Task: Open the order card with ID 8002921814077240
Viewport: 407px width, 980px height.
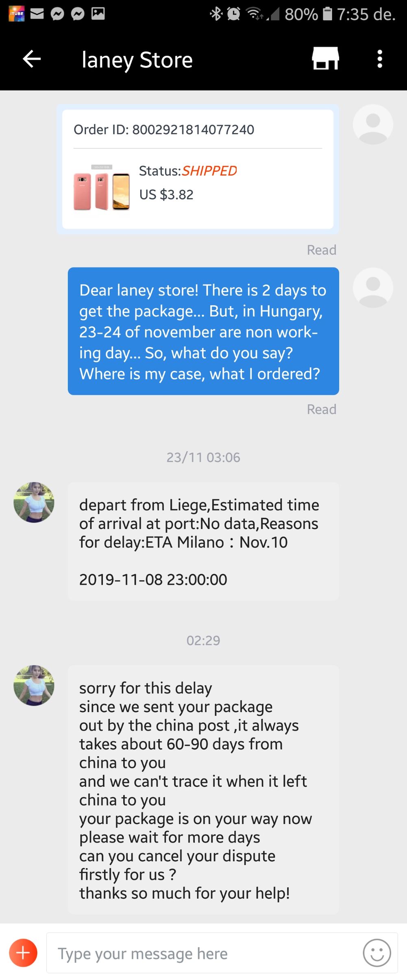Action: pyautogui.click(x=198, y=169)
